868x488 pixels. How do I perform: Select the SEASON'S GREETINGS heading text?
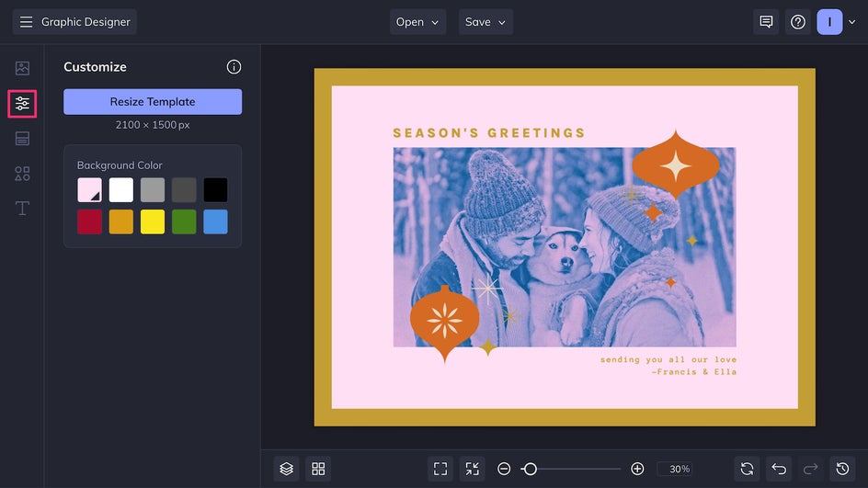pyautogui.click(x=489, y=132)
